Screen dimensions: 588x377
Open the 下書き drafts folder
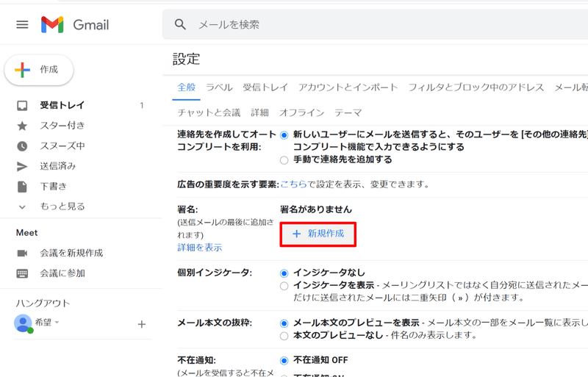click(x=53, y=187)
